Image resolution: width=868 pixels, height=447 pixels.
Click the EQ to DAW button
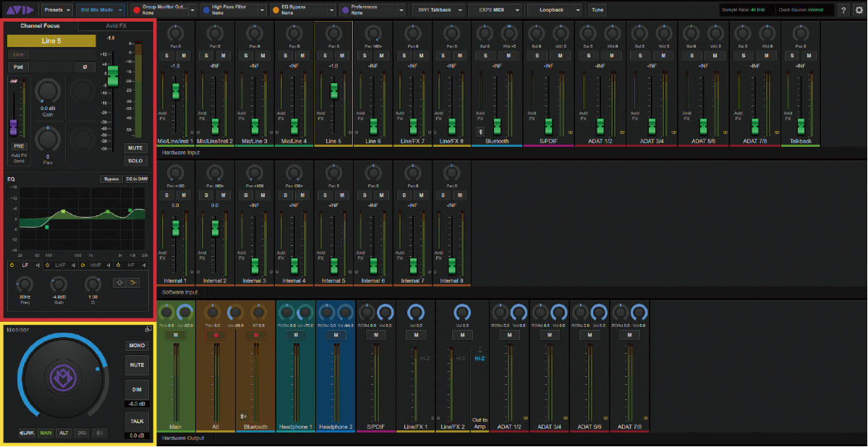pyautogui.click(x=136, y=179)
